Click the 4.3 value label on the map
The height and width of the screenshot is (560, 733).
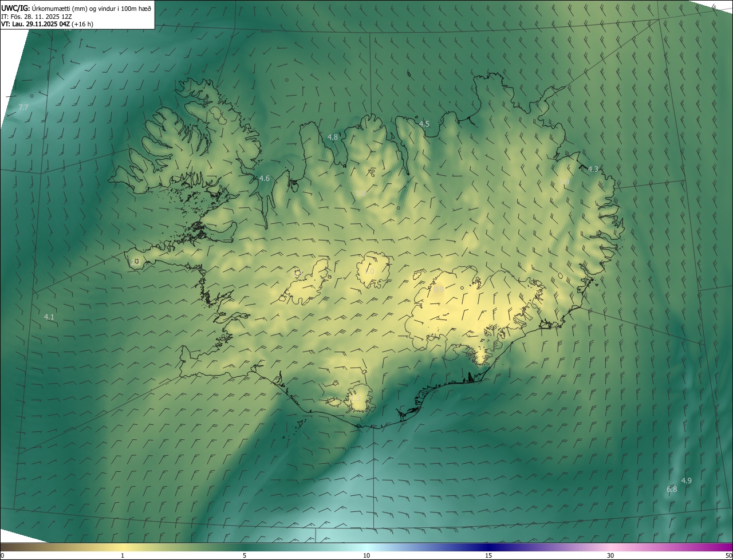[593, 169]
